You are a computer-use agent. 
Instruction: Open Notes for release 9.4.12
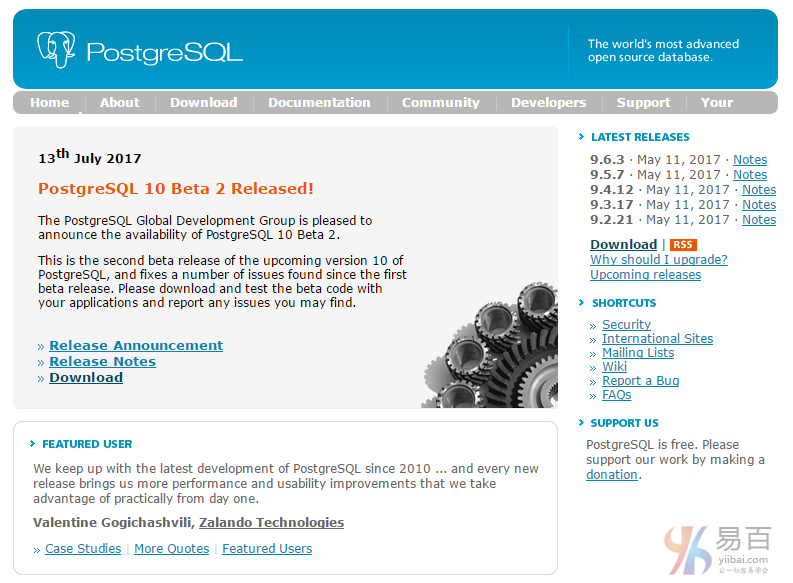759,190
